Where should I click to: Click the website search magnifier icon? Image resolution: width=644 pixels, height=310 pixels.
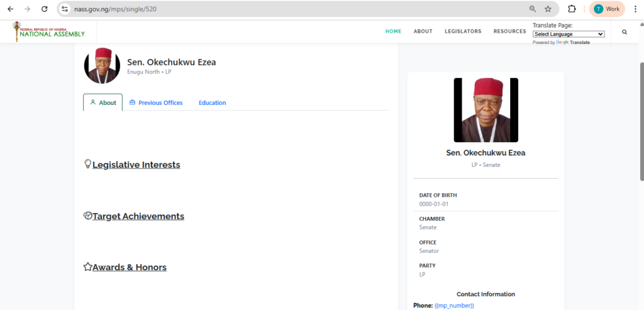click(624, 31)
